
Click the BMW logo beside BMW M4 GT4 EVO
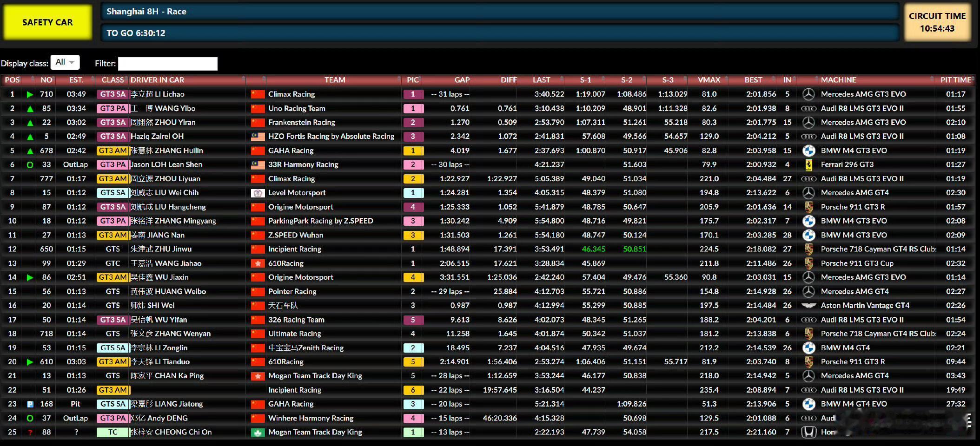click(808, 404)
